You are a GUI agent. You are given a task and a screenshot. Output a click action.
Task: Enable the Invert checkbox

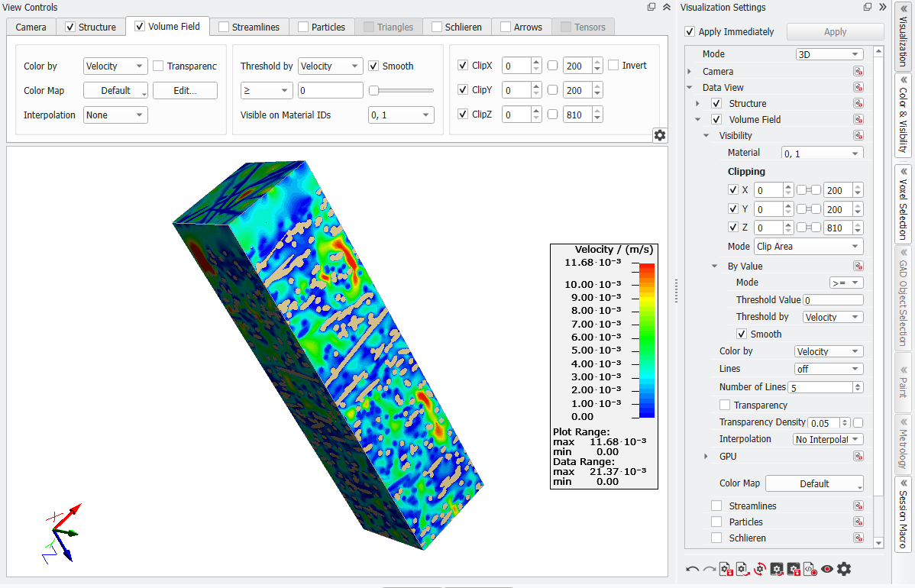tap(613, 66)
